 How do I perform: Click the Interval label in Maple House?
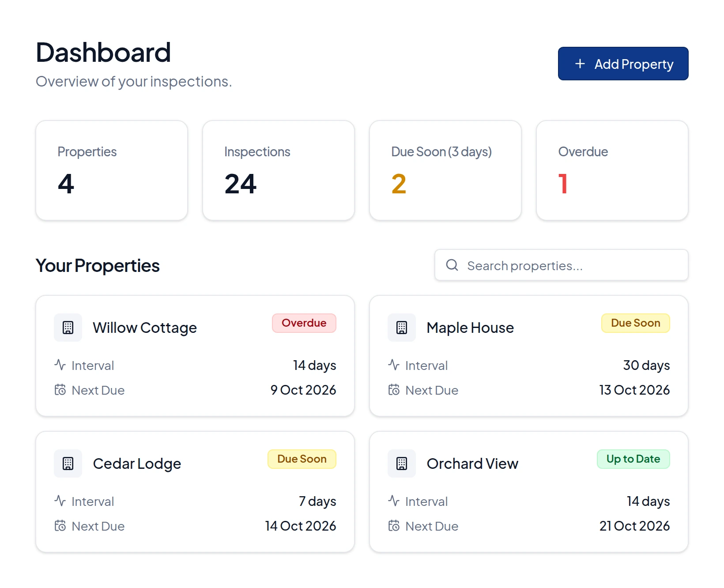coord(426,366)
